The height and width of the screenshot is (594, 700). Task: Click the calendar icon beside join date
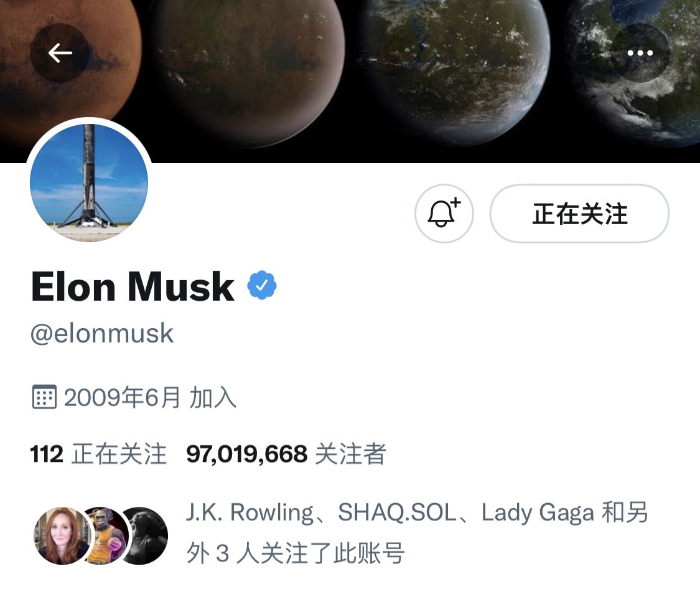pos(44,397)
